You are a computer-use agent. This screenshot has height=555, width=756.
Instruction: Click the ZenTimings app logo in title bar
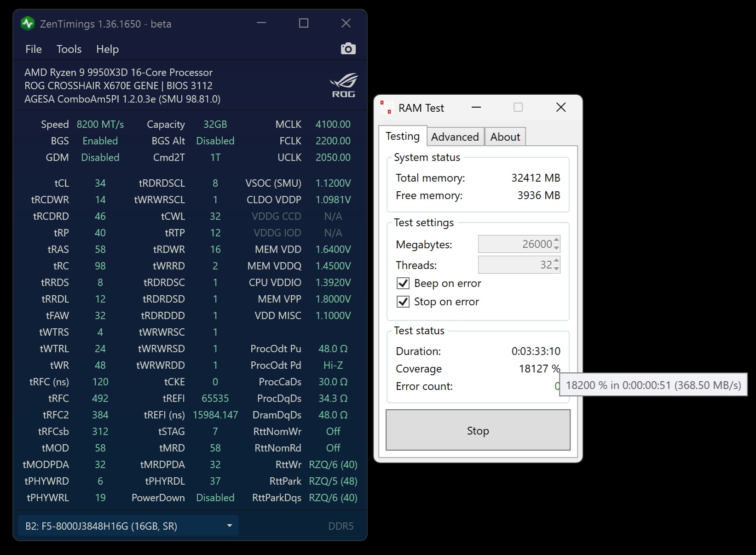(x=28, y=23)
